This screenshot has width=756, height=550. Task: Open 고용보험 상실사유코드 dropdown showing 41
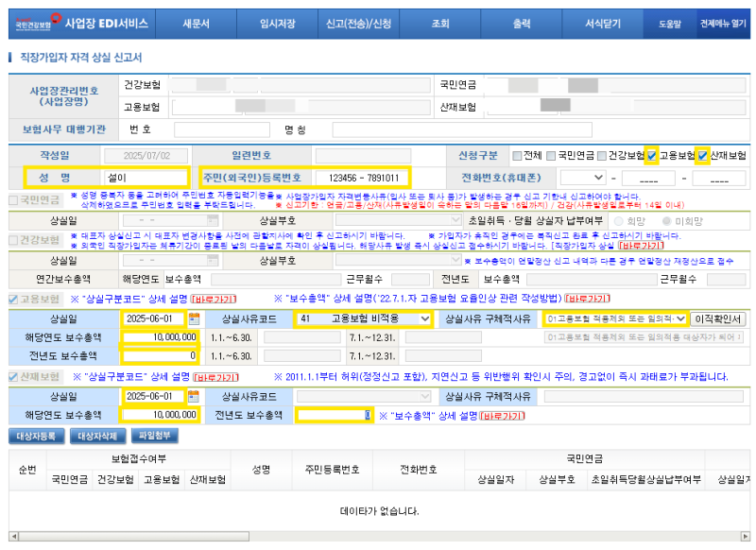coord(363,318)
